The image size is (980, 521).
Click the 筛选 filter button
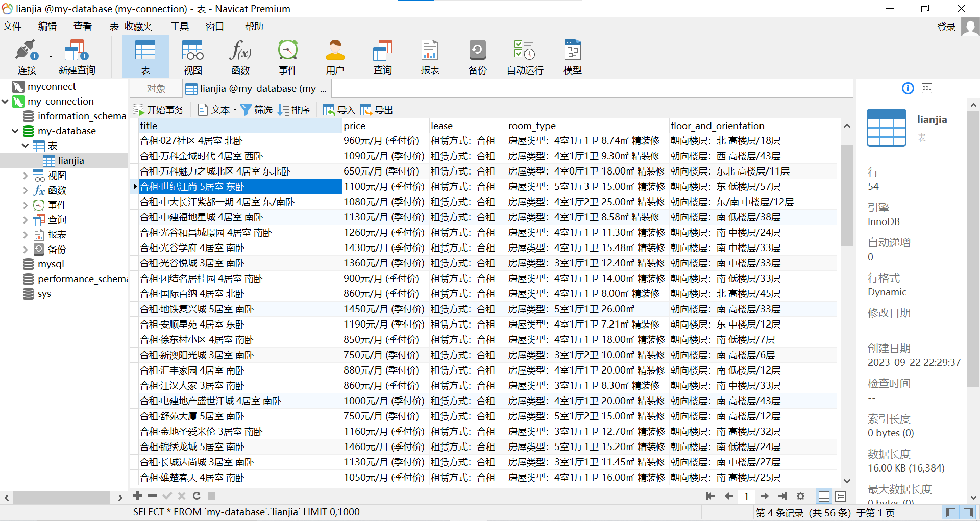[257, 110]
